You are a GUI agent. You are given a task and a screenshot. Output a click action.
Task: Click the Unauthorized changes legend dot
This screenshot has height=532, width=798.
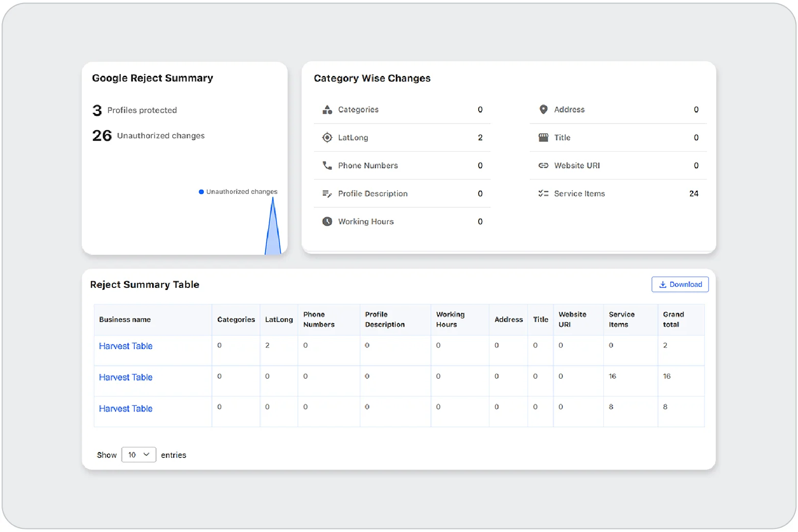[x=201, y=192]
